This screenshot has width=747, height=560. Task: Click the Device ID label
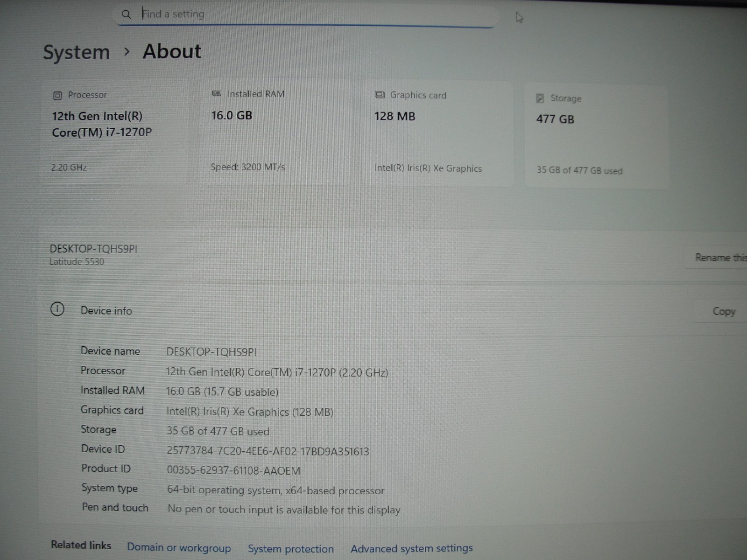(x=103, y=449)
